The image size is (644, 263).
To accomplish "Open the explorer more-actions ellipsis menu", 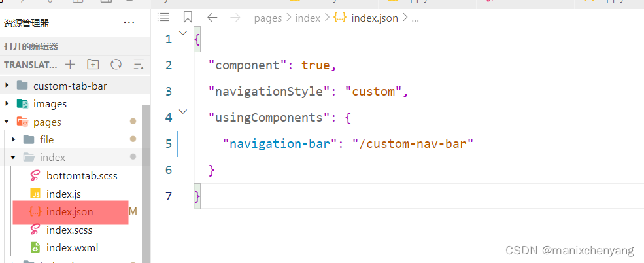I will tap(129, 23).
